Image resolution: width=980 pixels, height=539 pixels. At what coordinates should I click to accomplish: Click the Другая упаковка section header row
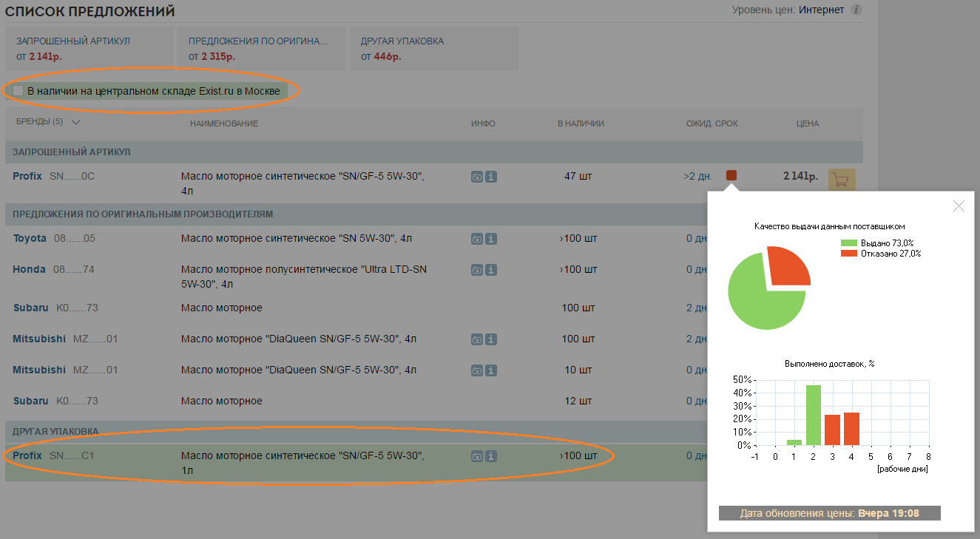click(356, 431)
